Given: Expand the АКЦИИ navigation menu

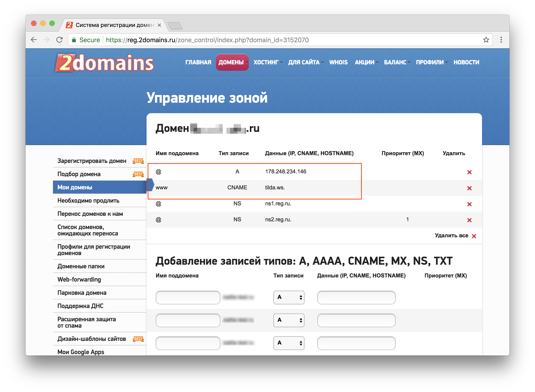Looking at the screenshot, I should click(x=367, y=63).
